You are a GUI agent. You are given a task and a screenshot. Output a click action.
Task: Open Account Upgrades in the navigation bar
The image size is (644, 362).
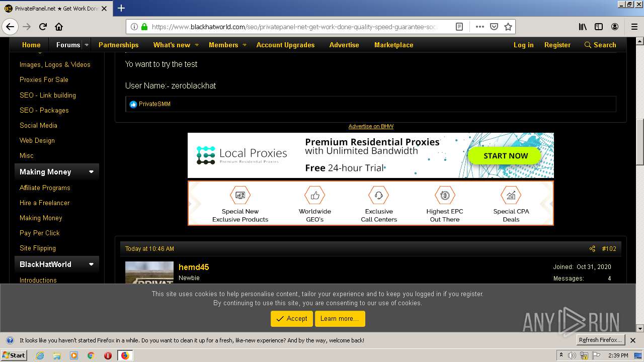285,45
